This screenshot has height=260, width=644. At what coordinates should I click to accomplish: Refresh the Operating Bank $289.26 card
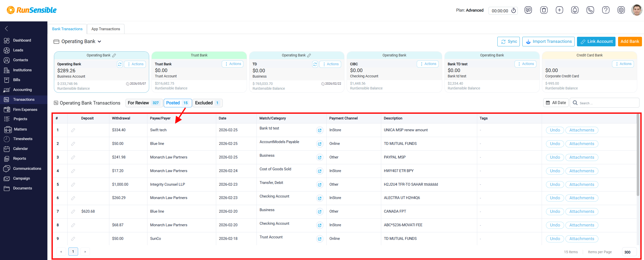click(x=120, y=64)
